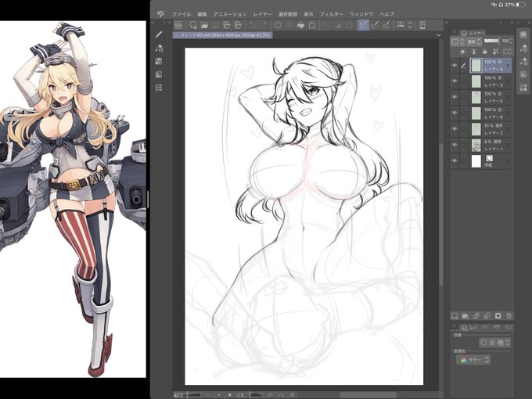Screen dimensions: 532x399
Task: Click the Lock transparent pixels icon
Action: [x=496, y=52]
